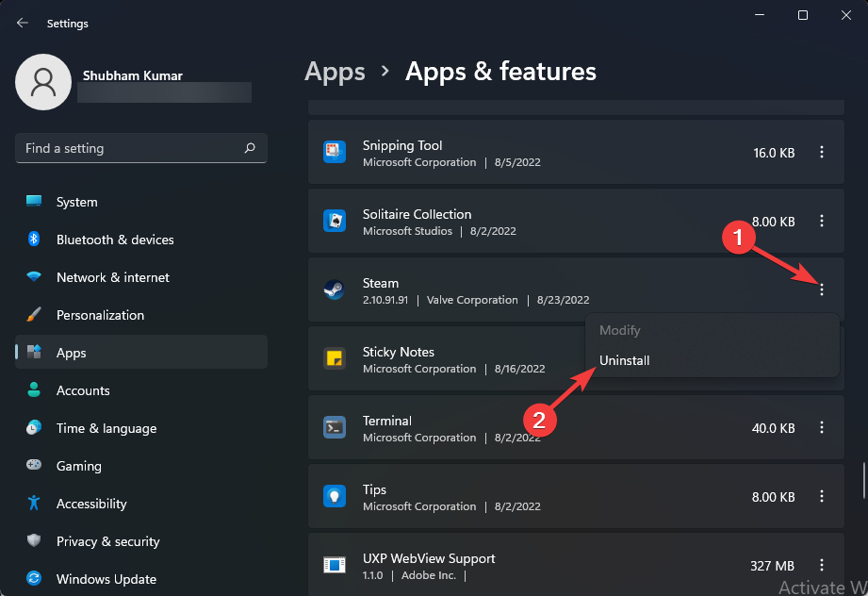Click the Steam app icon
This screenshot has width=868, height=596.
click(335, 290)
